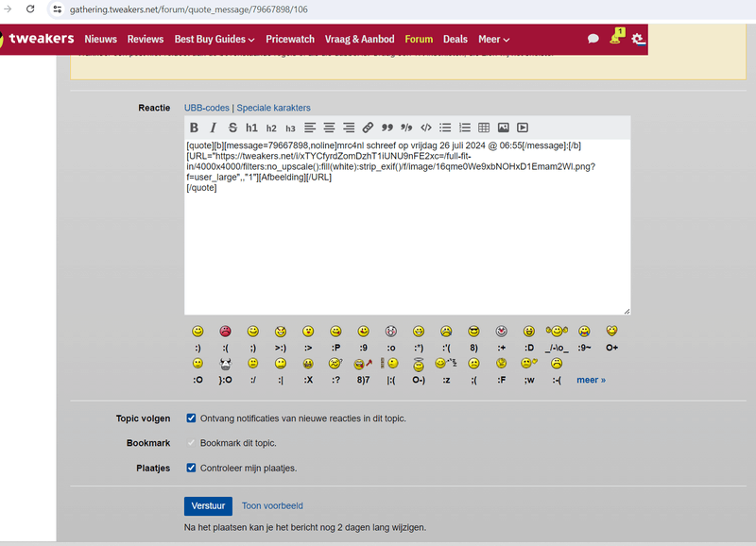Open notifications bell with 1 badge
Viewport: 756px width, 546px height.
tap(616, 37)
